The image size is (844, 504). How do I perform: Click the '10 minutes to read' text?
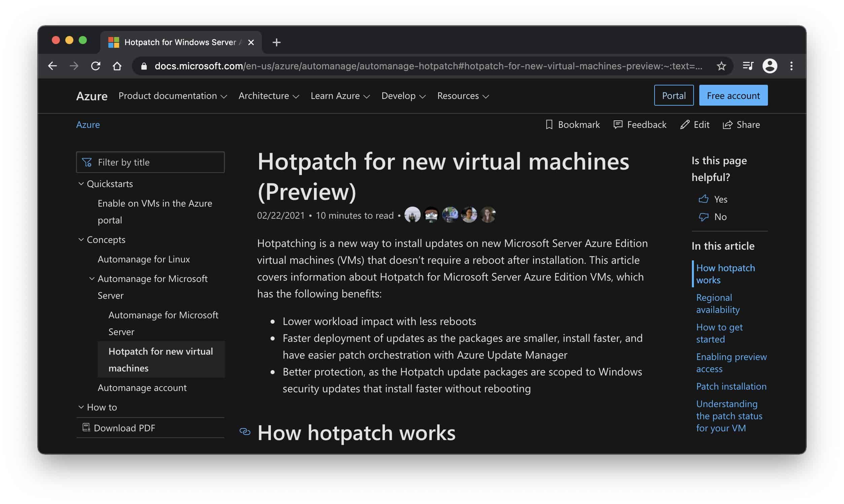click(x=355, y=215)
